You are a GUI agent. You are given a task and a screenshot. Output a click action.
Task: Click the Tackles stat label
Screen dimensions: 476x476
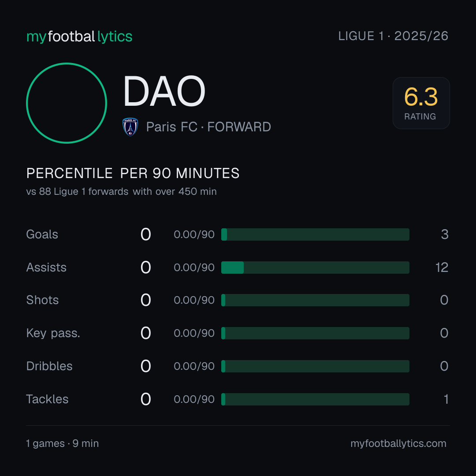[47, 399]
